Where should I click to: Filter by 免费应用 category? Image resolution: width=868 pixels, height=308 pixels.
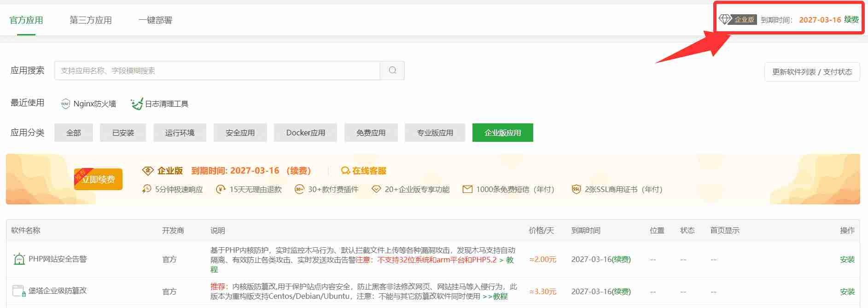coord(371,133)
